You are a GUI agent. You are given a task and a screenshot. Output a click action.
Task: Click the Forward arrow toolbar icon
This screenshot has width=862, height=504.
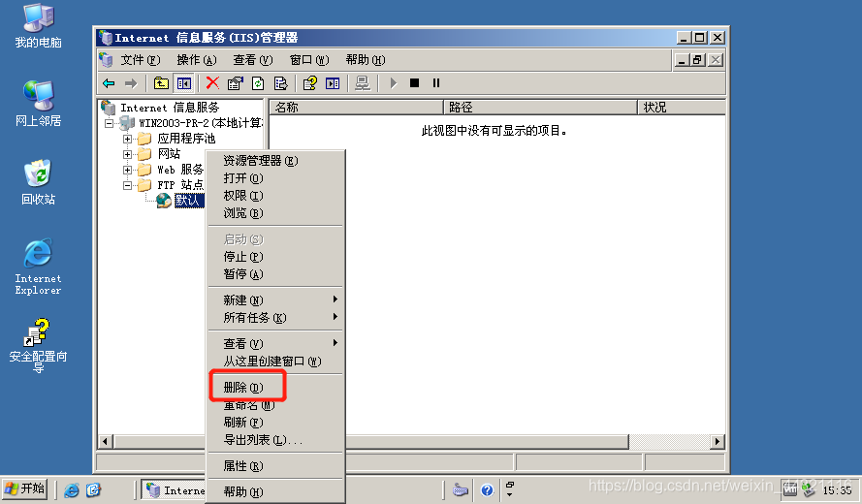131,83
